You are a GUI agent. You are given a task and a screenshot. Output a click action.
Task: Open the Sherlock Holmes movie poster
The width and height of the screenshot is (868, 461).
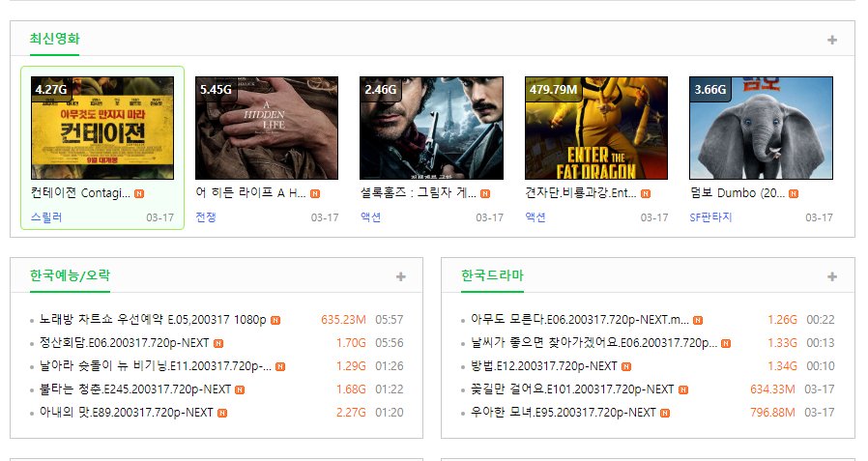[431, 128]
